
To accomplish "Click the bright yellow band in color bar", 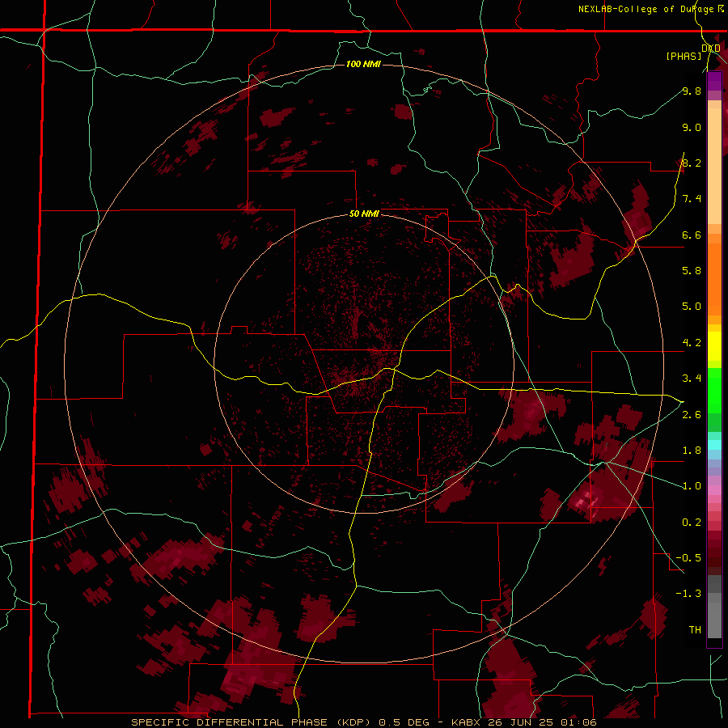I will [714, 346].
